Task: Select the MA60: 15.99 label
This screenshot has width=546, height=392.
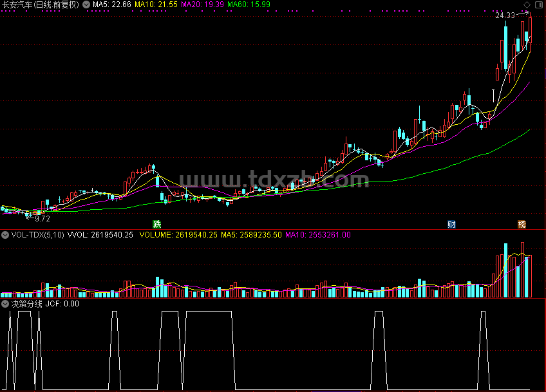Action: tap(249, 5)
